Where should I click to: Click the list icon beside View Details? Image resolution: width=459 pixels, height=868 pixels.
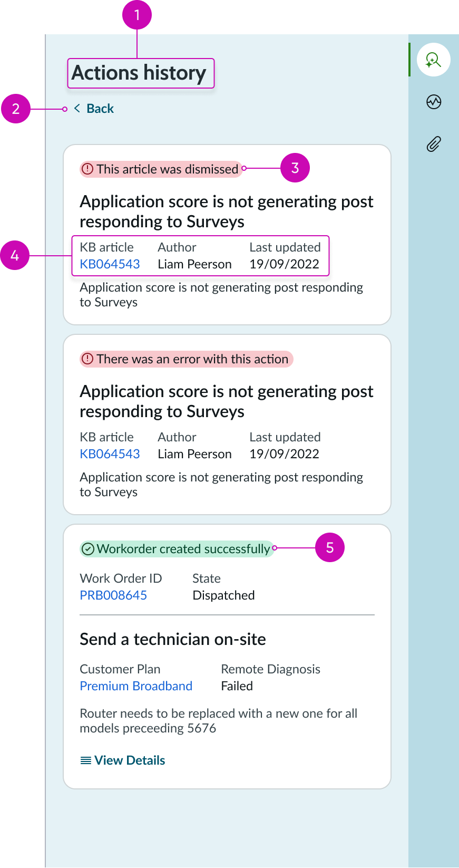[x=84, y=759]
